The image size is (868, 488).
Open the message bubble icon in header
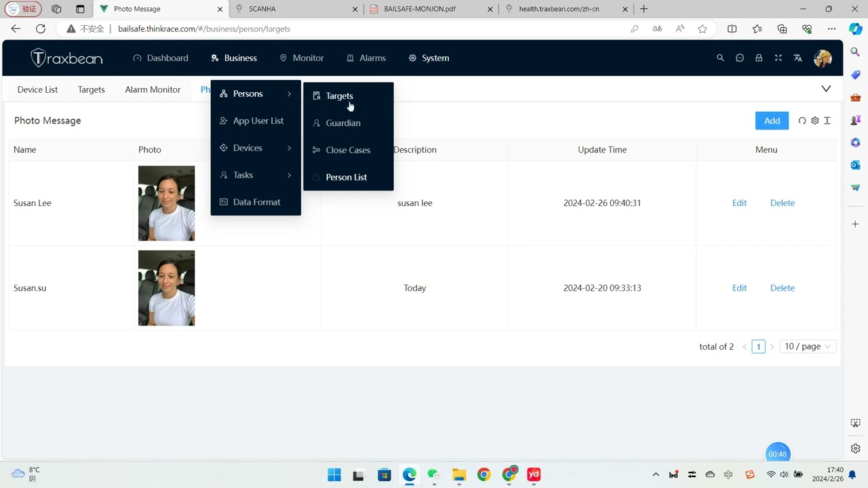coord(740,58)
